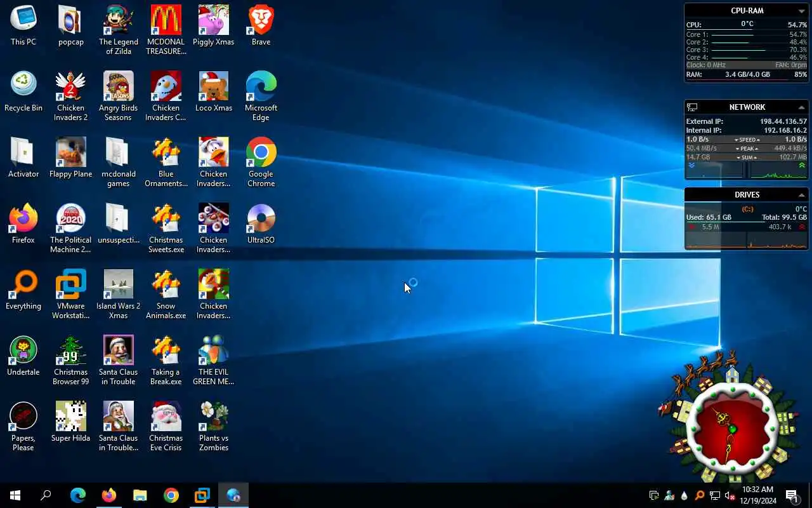The width and height of the screenshot is (812, 508).
Task: Click the External IP address value
Action: click(783, 121)
